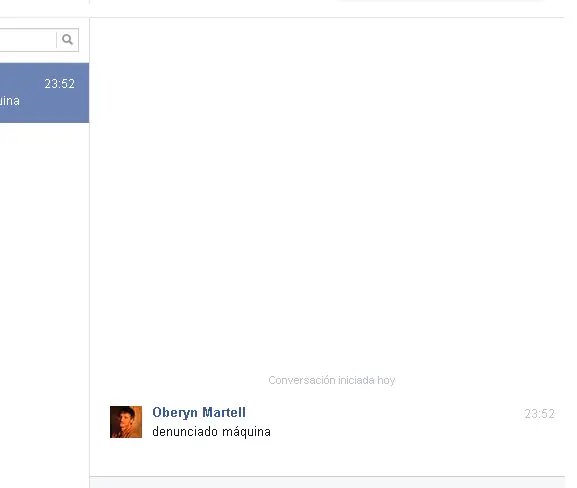Viewport: 577px width, 488px height.
Task: Visit the Oberyn Martell profile link
Action: [x=199, y=412]
